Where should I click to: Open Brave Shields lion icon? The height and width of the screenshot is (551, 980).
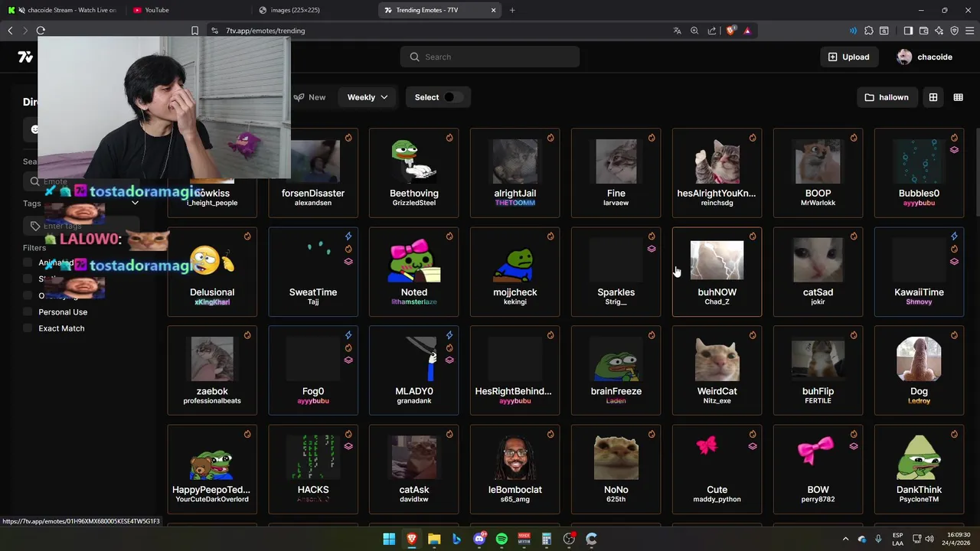click(x=730, y=31)
